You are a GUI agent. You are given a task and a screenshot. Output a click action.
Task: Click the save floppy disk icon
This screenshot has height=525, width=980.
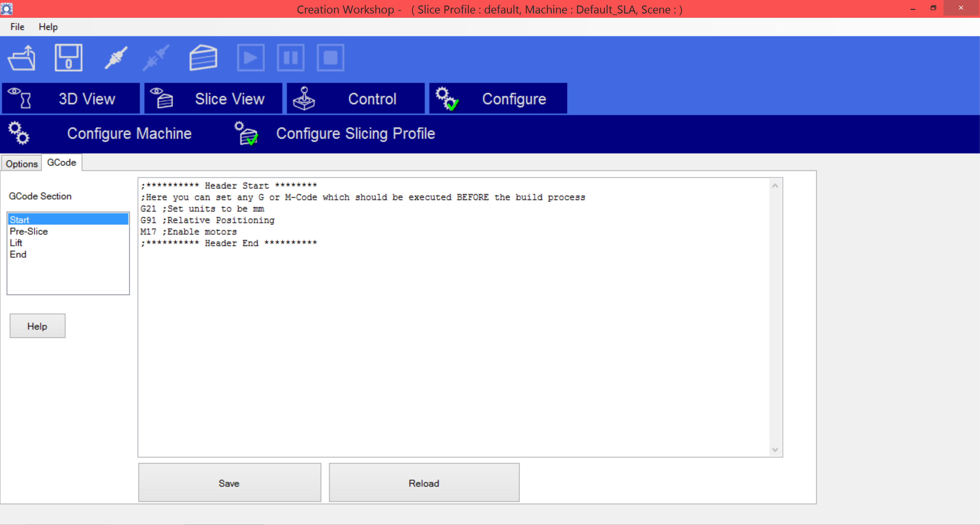pyautogui.click(x=69, y=58)
